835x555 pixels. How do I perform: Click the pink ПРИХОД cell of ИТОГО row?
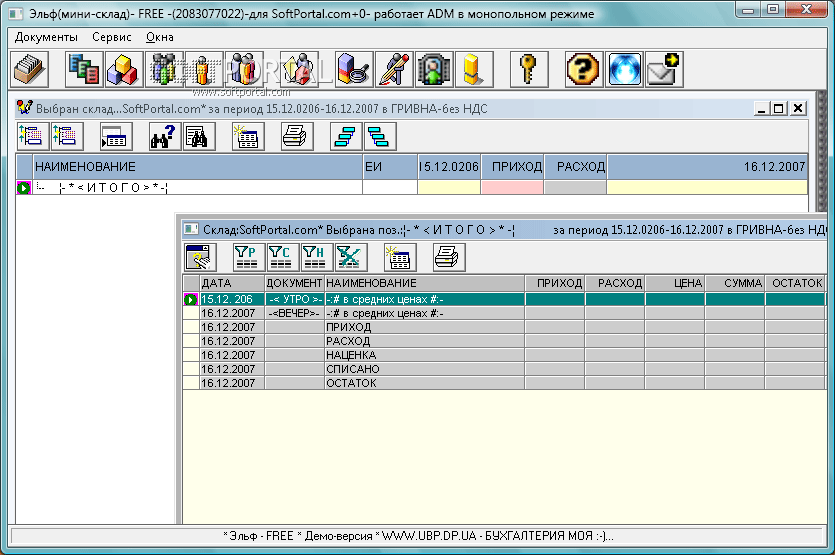pos(512,187)
